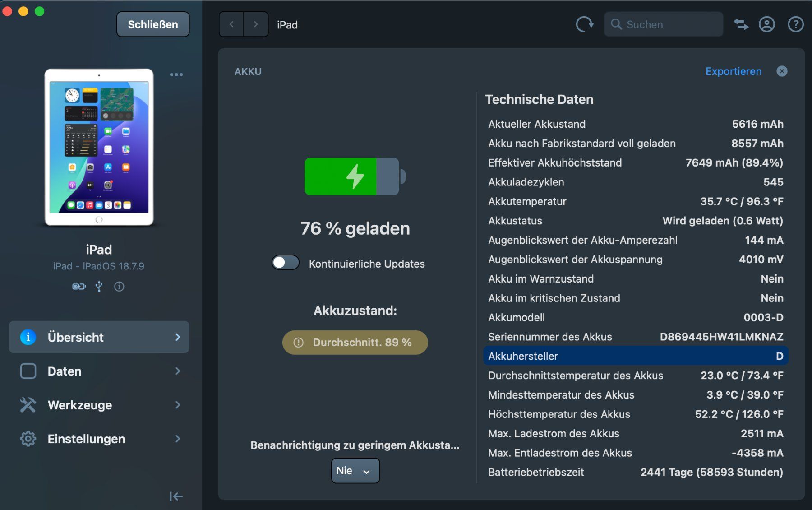Screen dimensions: 812x510
Task: Select the Akkumodell row
Action: coord(636,317)
